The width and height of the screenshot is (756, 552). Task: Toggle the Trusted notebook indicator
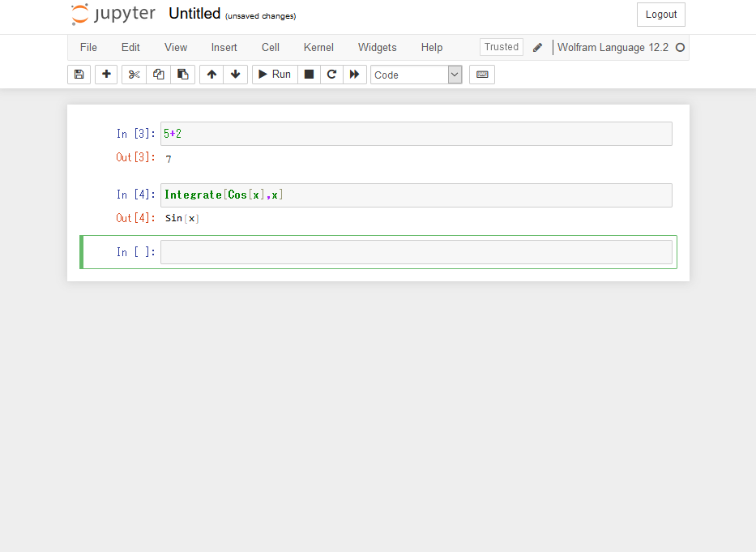[x=501, y=47]
